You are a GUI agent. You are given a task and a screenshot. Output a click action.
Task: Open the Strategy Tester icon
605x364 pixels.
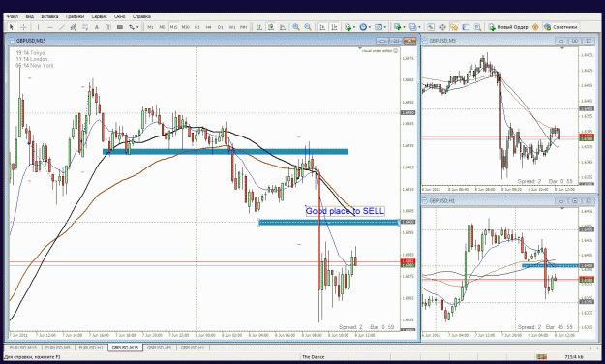pos(477,27)
